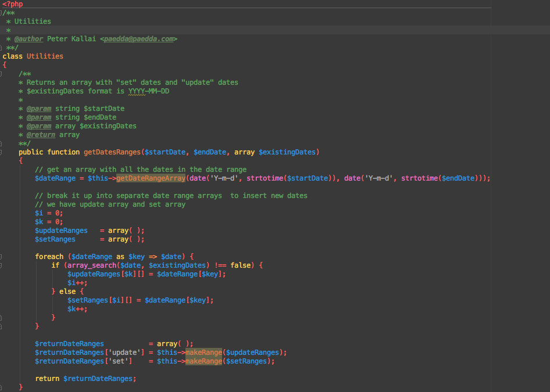Click the foreach keyword
The height and width of the screenshot is (392, 550).
(x=49, y=257)
